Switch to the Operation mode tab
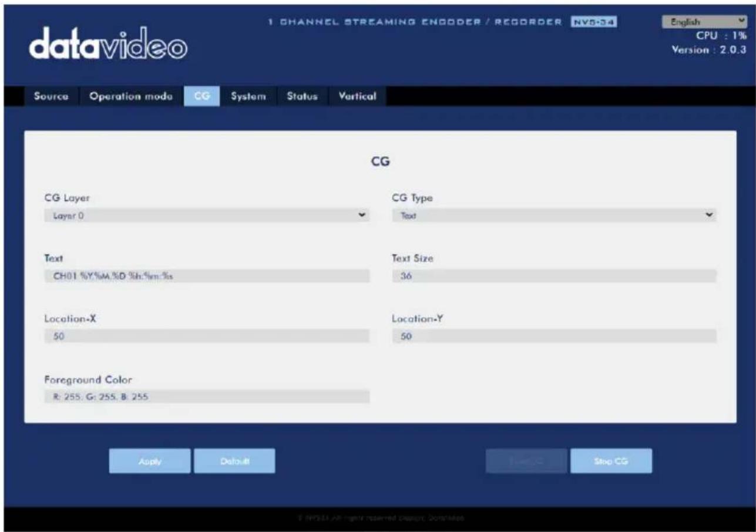Viewport: 756px width, 532px height. 130,96
